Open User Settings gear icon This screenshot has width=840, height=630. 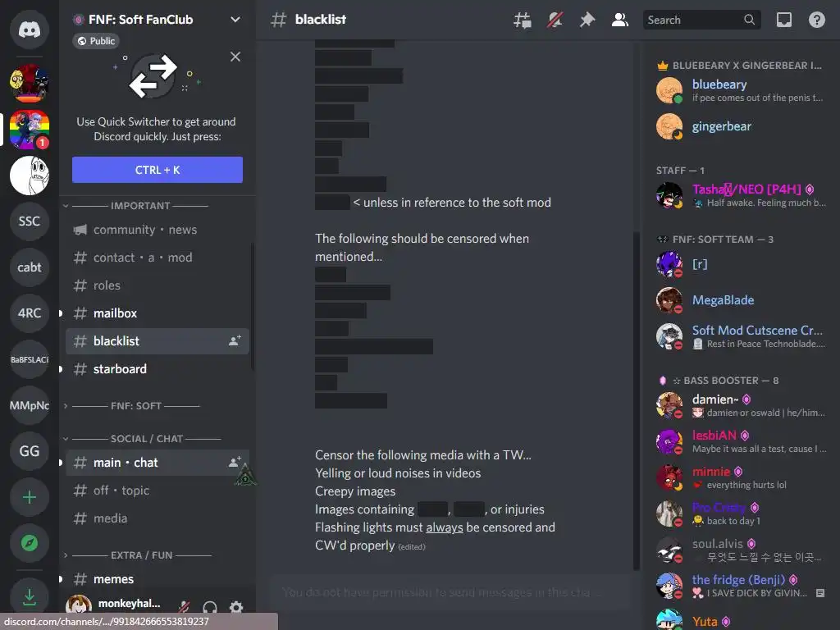tap(235, 607)
